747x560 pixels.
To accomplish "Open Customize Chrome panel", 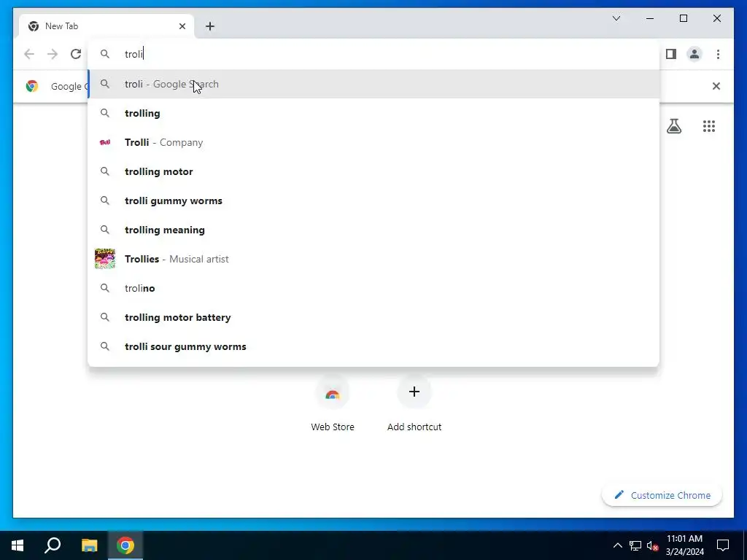I will [662, 495].
